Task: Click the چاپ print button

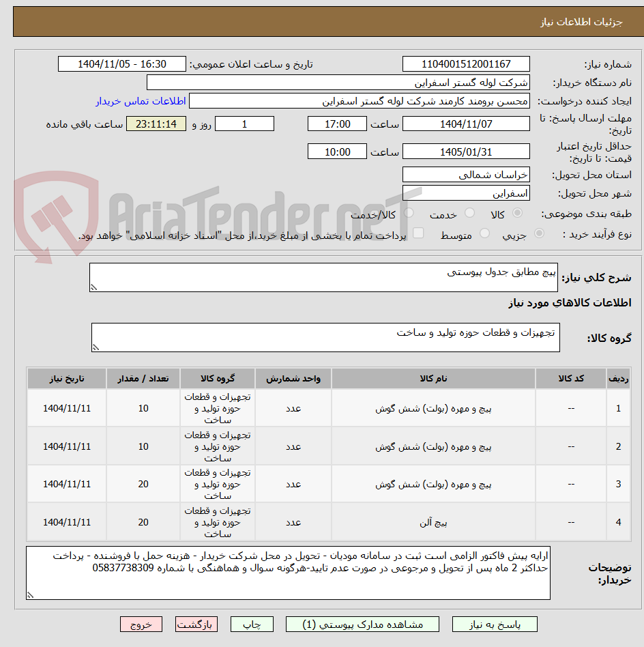Action: [252, 624]
